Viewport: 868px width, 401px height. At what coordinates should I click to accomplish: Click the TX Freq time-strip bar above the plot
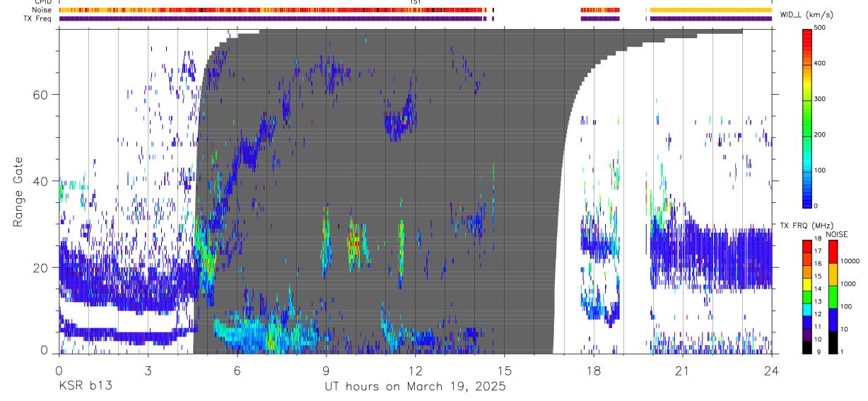(416, 18)
